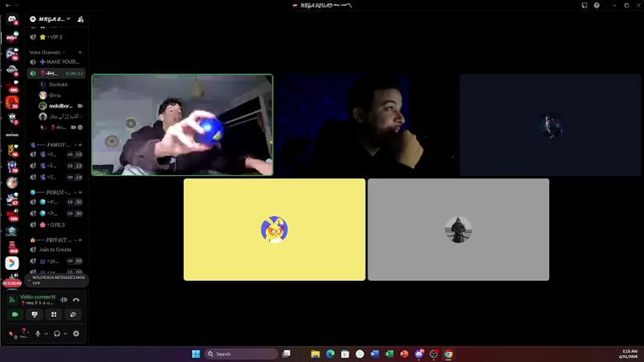Open User Settings gear icon
This screenshot has height=362, width=644.
tap(76, 333)
